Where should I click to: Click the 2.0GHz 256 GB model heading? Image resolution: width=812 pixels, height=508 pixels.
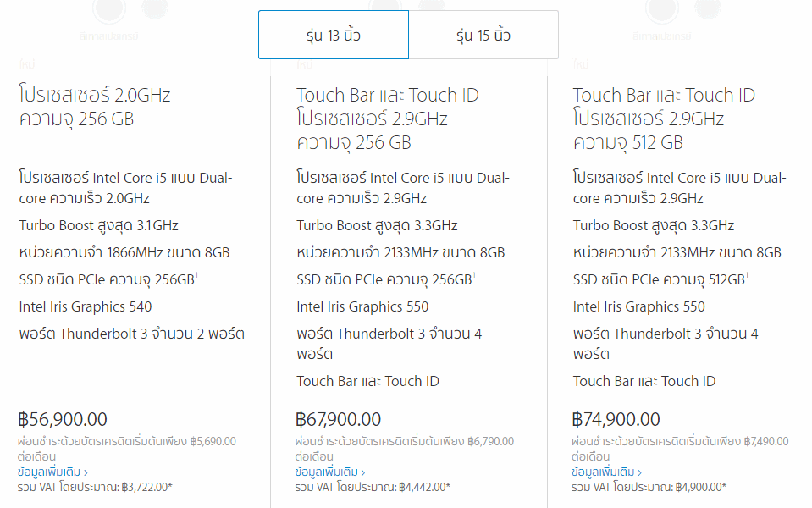95,107
